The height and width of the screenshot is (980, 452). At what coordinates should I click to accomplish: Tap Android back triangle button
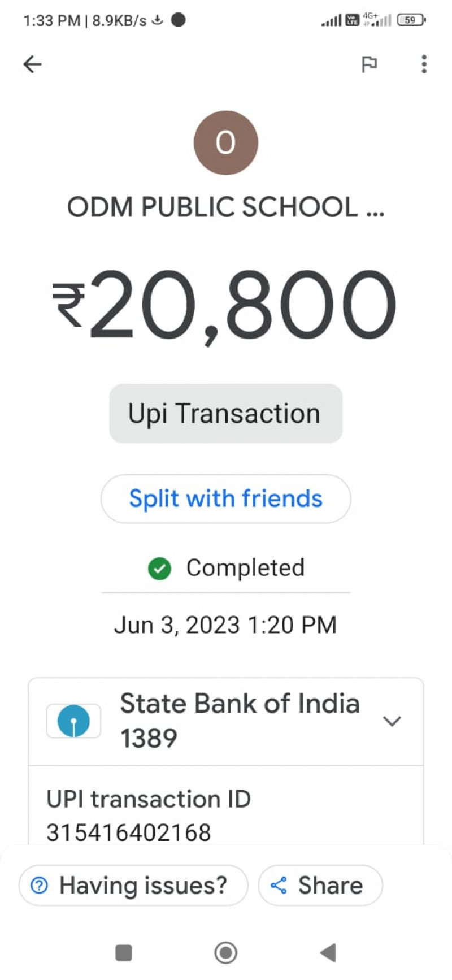tap(328, 953)
